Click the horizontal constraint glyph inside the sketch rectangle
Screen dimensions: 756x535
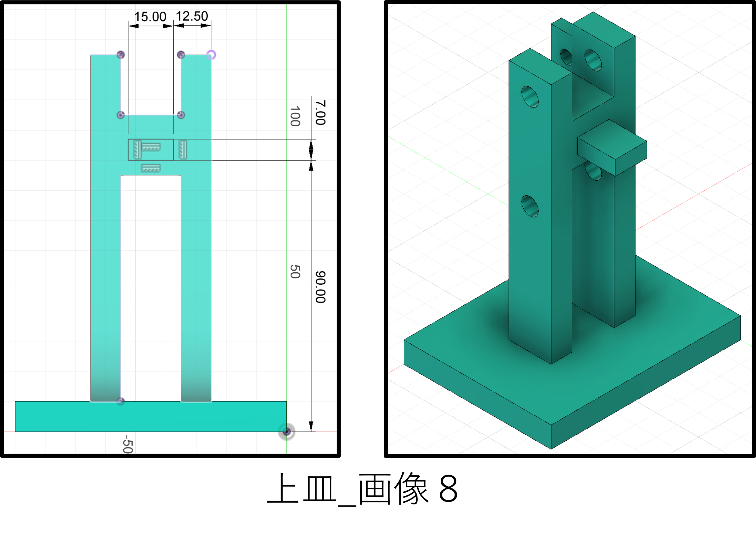(151, 147)
